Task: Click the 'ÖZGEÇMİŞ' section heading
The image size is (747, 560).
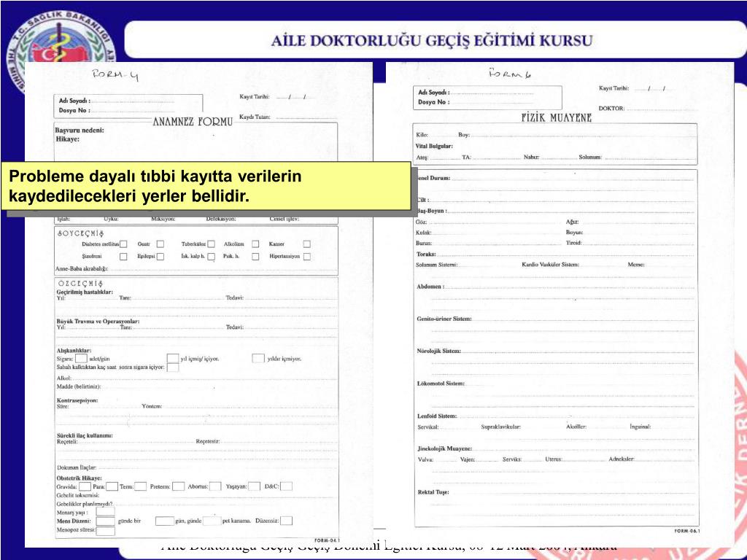Action: (x=80, y=284)
